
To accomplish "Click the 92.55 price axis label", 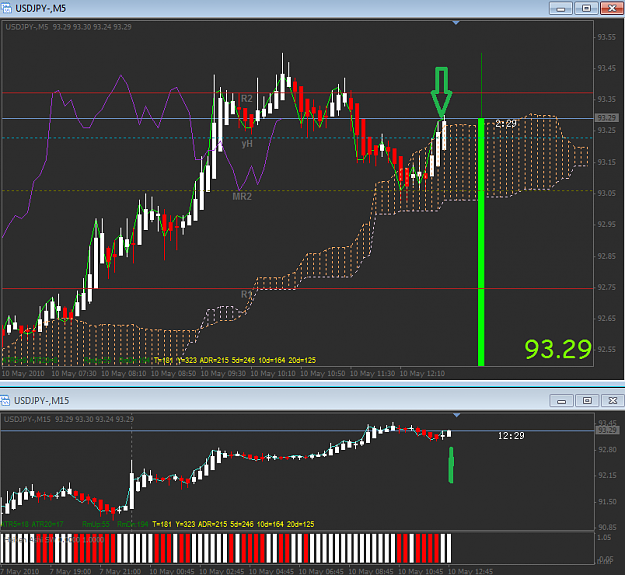I will point(606,349).
